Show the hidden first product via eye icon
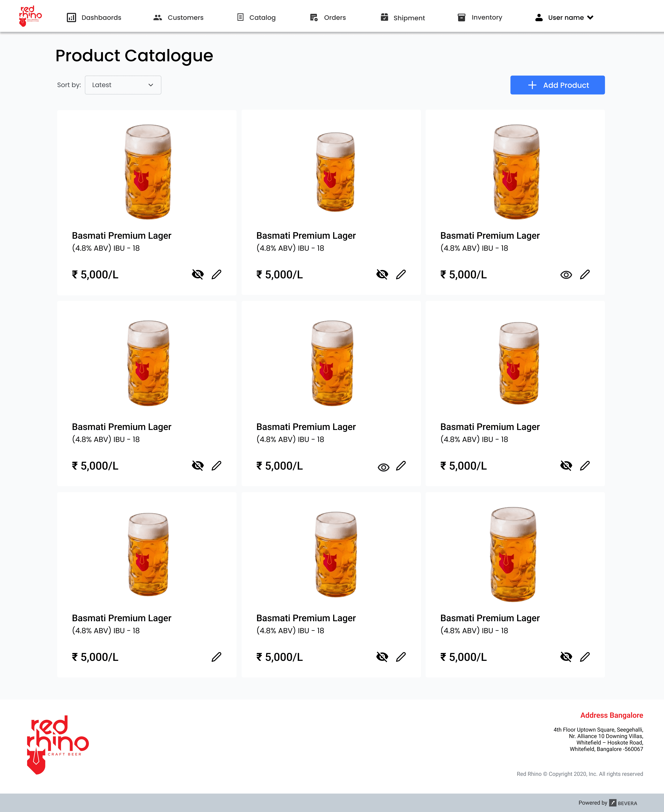664x812 pixels. (198, 275)
